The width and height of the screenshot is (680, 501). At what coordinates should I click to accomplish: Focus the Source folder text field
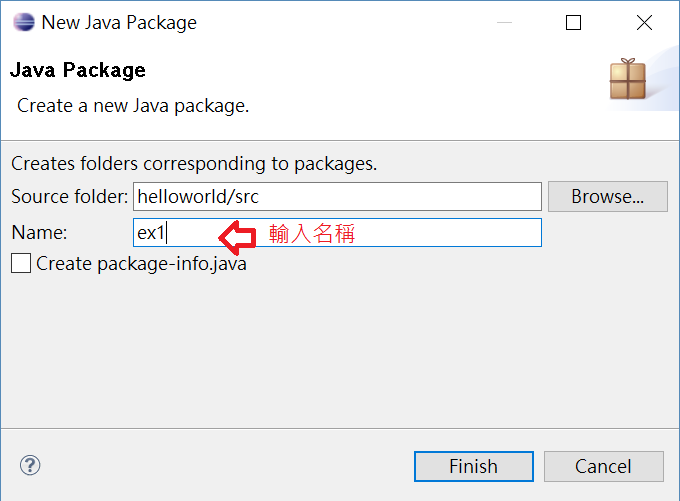coord(337,196)
